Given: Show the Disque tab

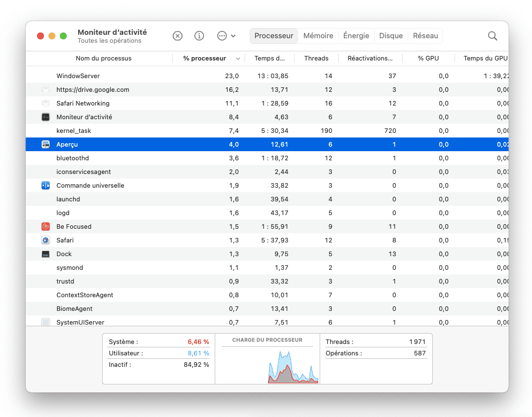Looking at the screenshot, I should coord(391,36).
